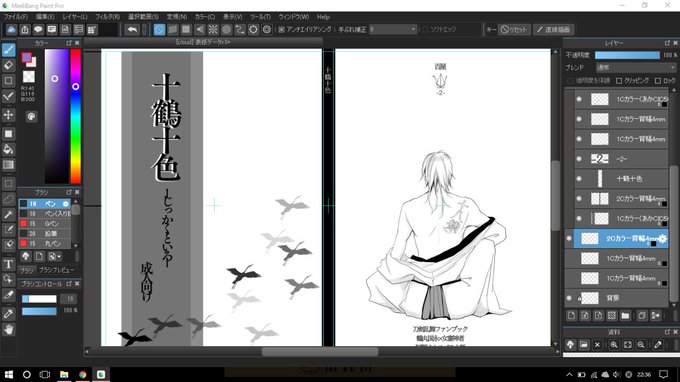Select the 丸ペン brush

[45, 244]
